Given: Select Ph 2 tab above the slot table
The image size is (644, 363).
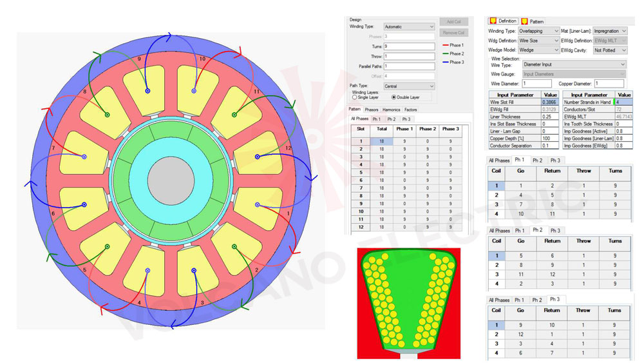Looking at the screenshot, I should [x=392, y=119].
